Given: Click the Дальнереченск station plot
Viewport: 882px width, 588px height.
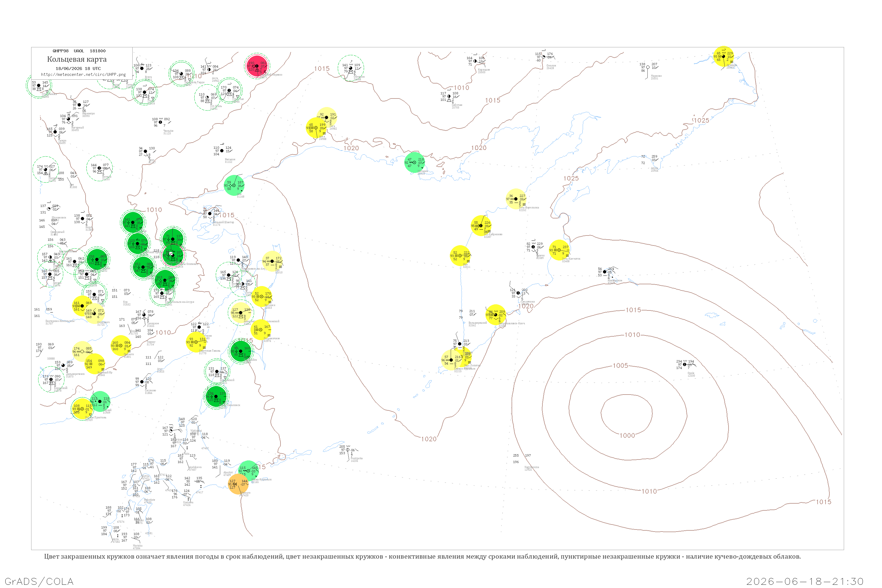Looking at the screenshot, I should (x=63, y=365).
